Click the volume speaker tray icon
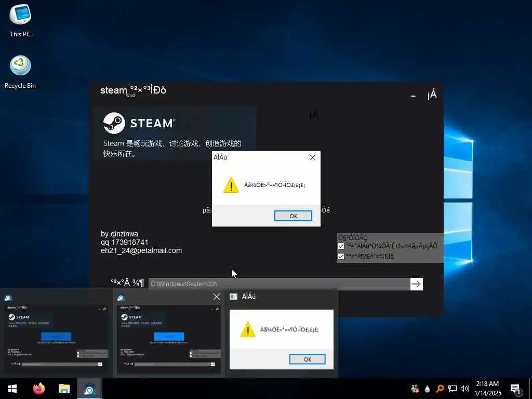The height and width of the screenshot is (399, 532). [x=465, y=389]
